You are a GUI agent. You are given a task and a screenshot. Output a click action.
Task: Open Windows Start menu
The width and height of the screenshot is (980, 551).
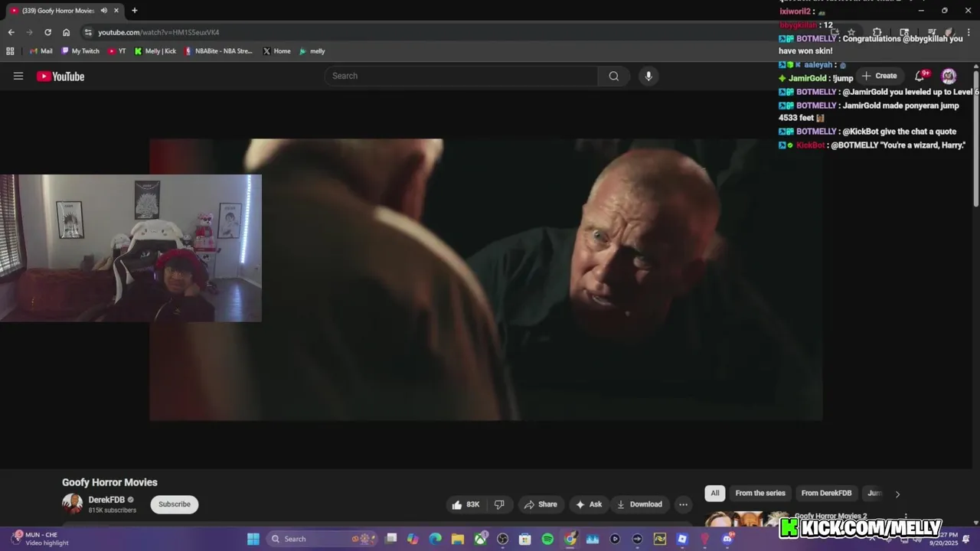pyautogui.click(x=253, y=539)
